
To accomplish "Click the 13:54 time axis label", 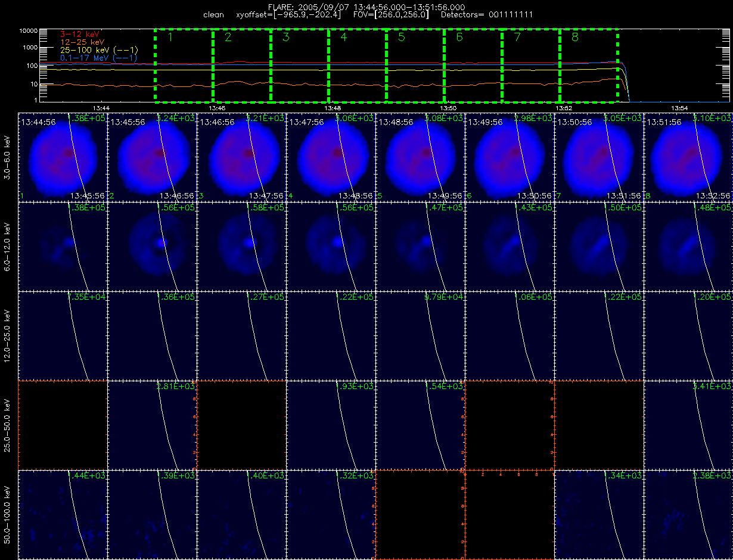I will pos(679,108).
